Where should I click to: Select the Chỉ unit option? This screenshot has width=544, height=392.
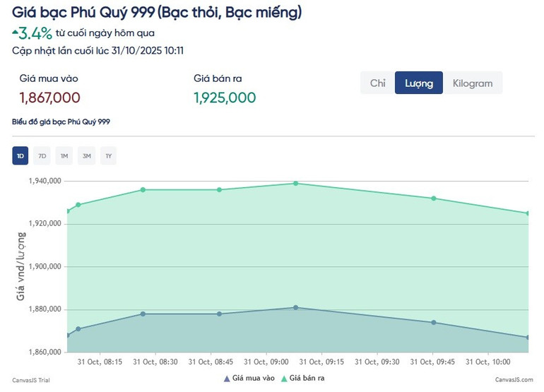coord(378,83)
